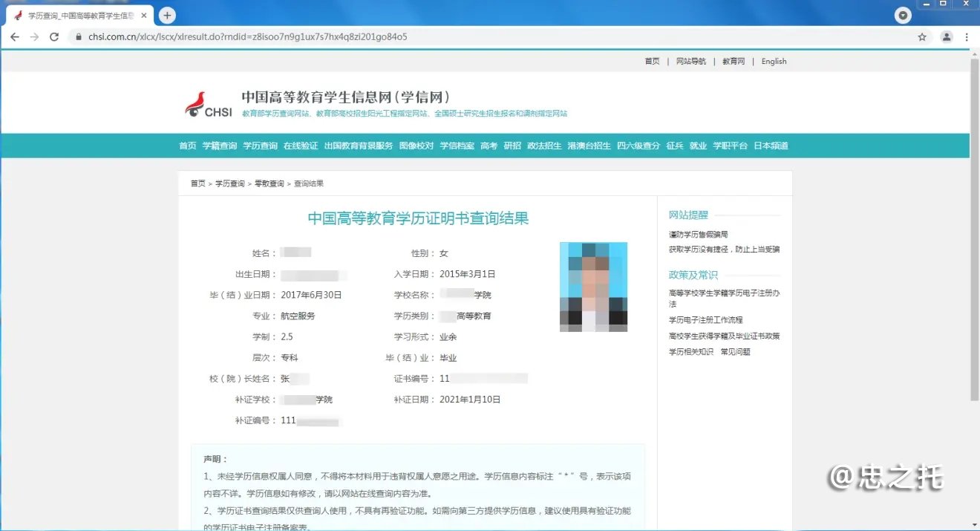Click the 学习形式 value 业余

[448, 336]
